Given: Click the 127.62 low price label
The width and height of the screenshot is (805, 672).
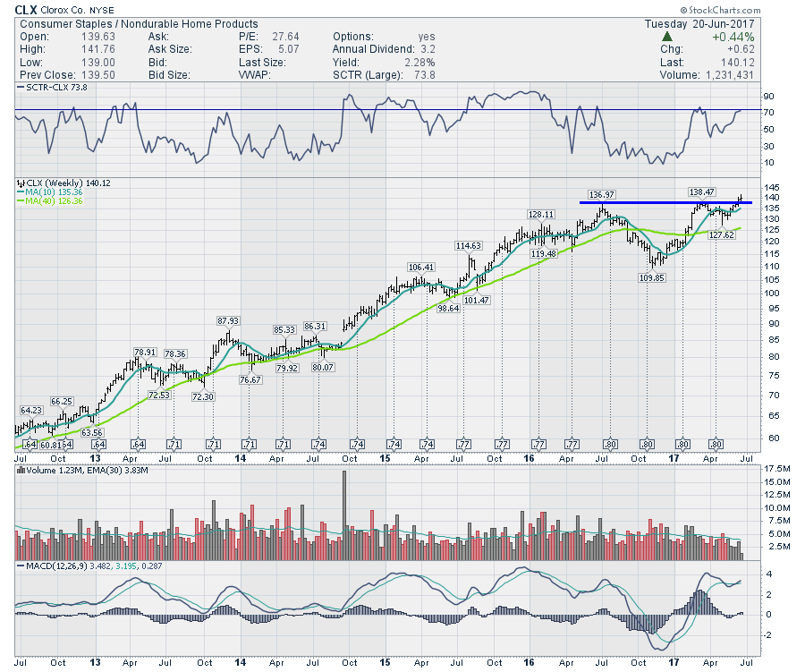Looking at the screenshot, I should (721, 234).
